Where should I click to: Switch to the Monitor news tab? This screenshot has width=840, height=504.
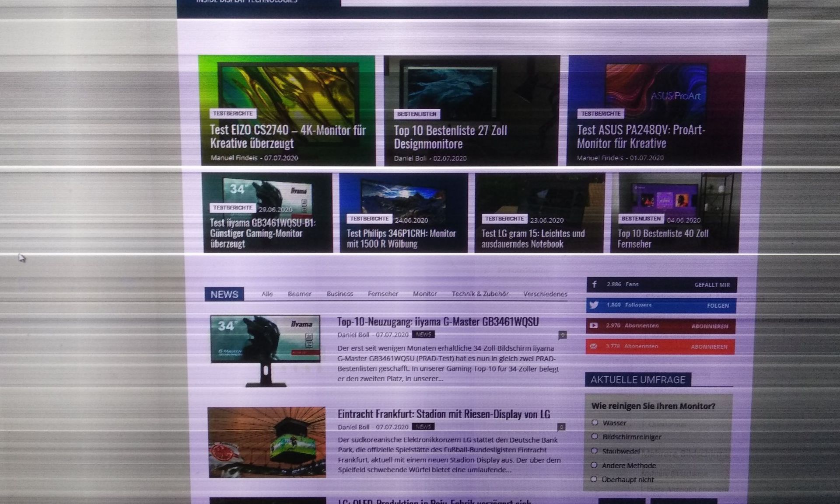(x=424, y=294)
